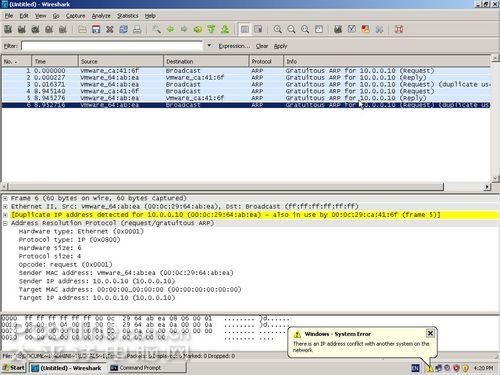The height and width of the screenshot is (375, 500).
Task: Switch to Command Prompt in taskbar
Action: pos(147,368)
